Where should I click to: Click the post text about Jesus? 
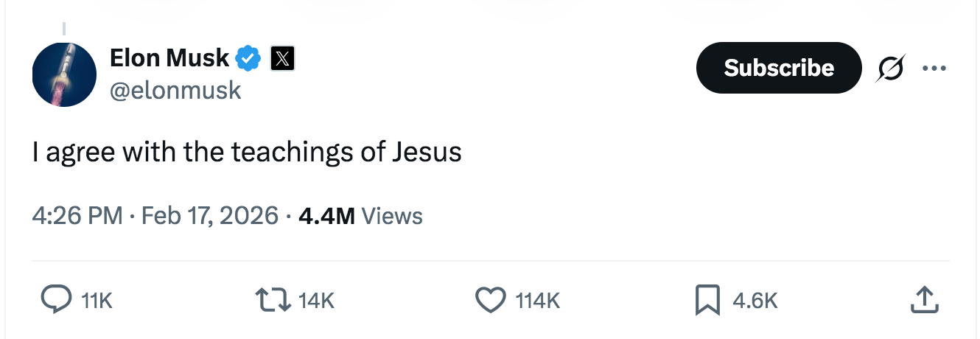pyautogui.click(x=247, y=152)
